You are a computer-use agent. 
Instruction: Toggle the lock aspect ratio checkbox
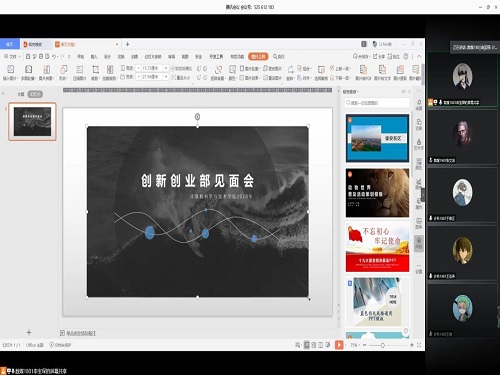[173, 68]
